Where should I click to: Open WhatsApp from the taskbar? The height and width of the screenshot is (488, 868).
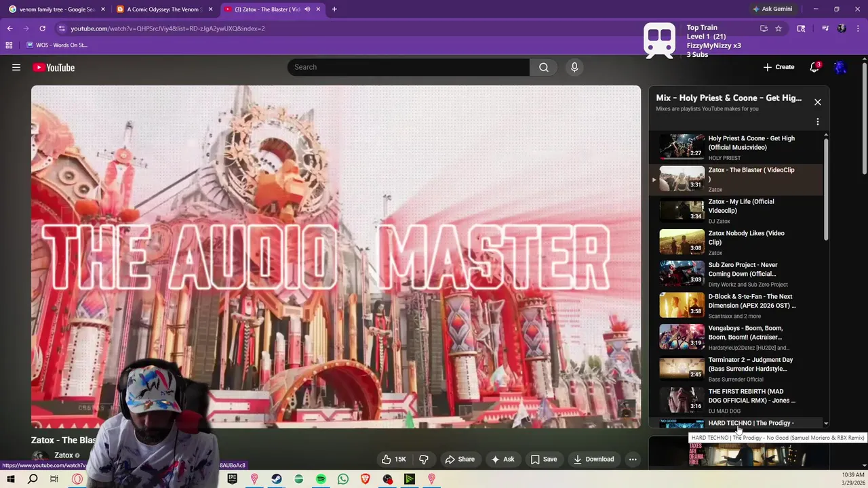[343, 479]
